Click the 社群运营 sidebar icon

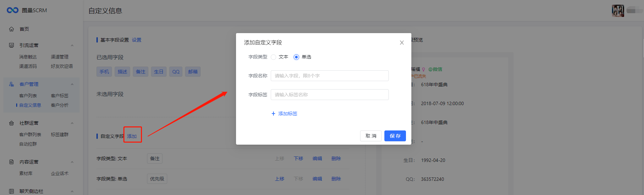click(11, 123)
